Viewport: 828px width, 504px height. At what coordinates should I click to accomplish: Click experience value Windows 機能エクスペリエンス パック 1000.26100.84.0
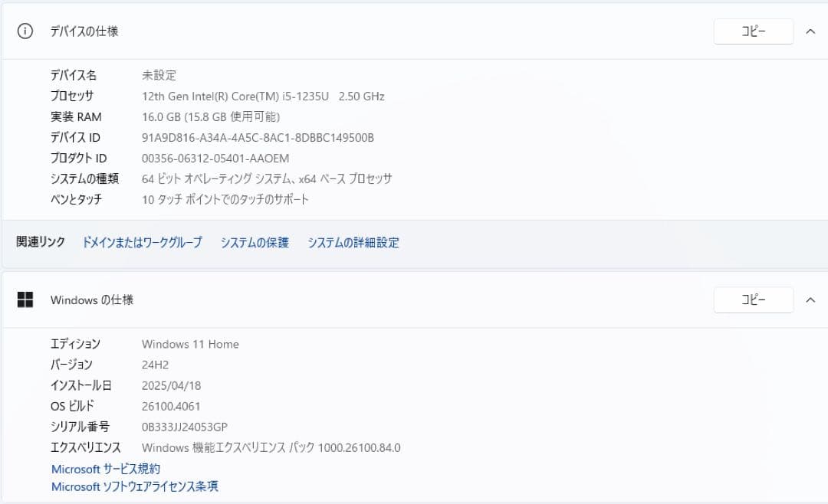[271, 447]
